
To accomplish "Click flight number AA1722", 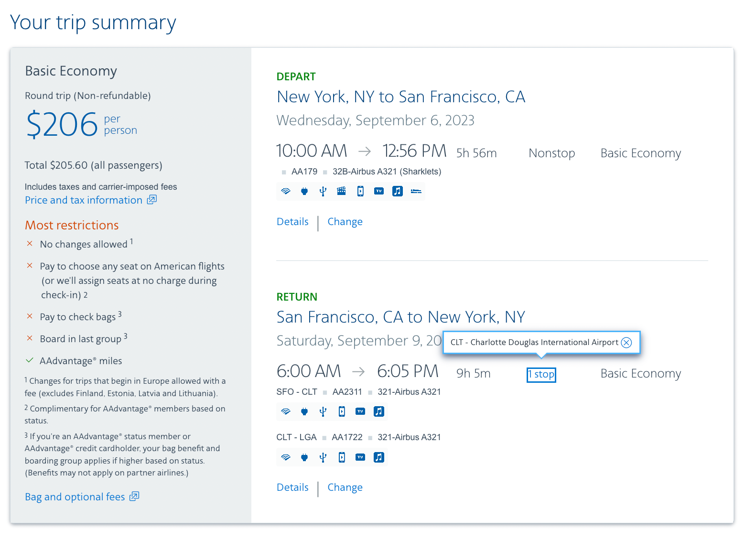I will tap(347, 437).
